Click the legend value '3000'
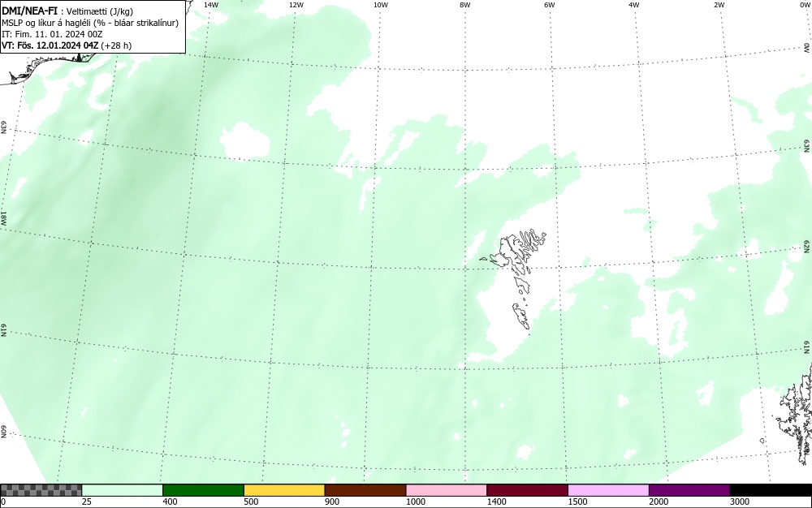812x508 pixels. [740, 502]
